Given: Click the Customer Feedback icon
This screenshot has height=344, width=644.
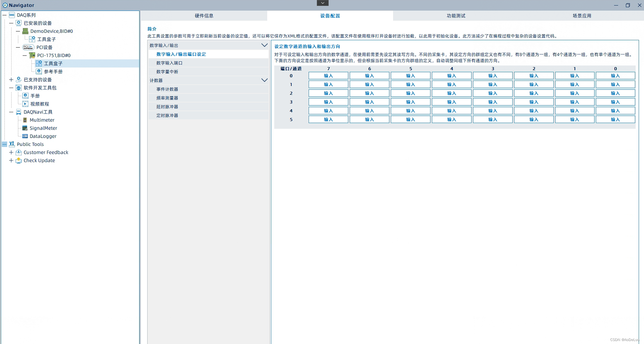Looking at the screenshot, I should [x=19, y=152].
